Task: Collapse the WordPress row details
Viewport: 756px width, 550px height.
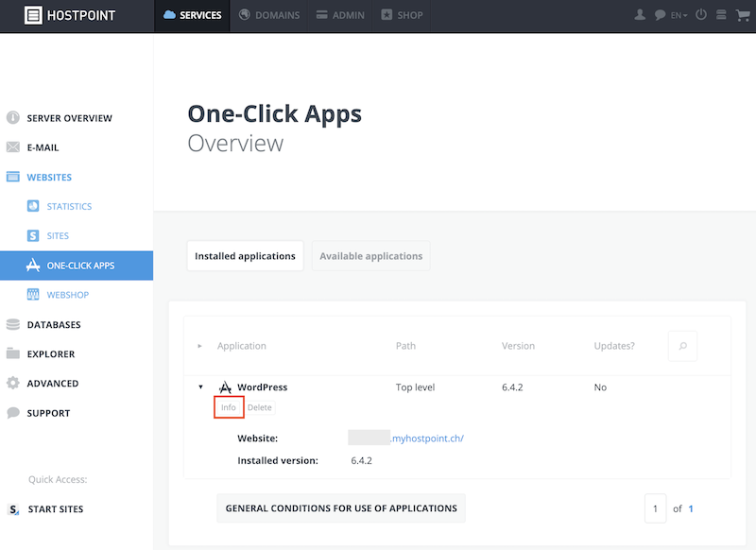Action: [200, 387]
